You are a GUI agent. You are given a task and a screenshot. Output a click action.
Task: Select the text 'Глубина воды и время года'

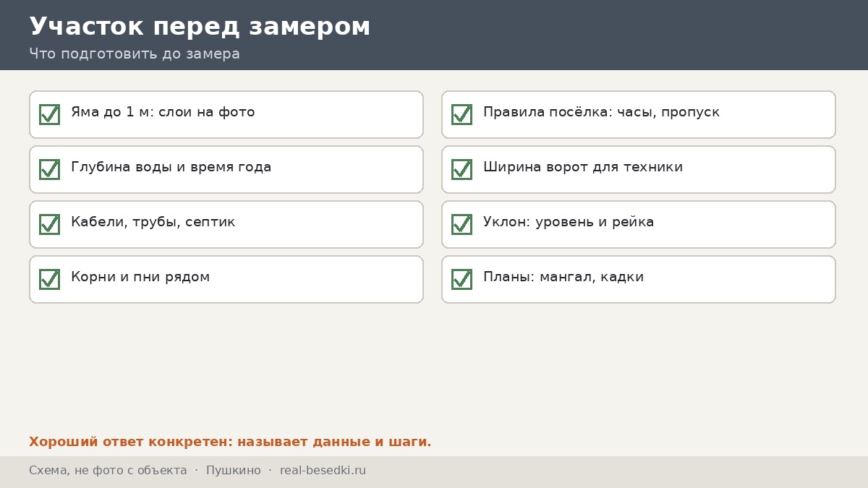171,167
